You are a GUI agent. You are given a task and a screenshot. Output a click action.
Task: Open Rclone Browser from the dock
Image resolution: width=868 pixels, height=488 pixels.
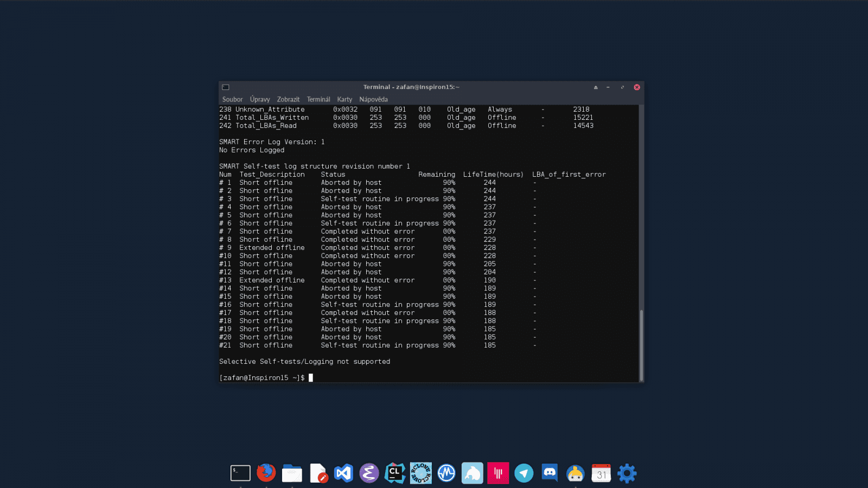tap(420, 473)
